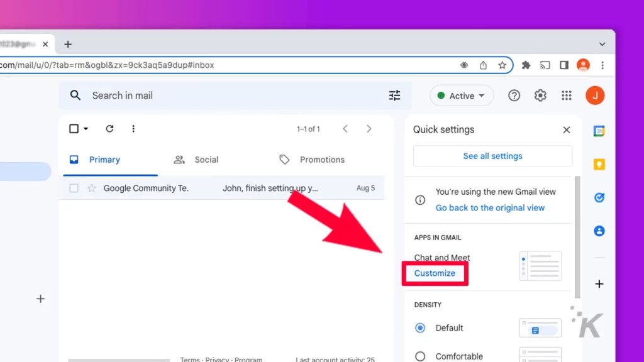
Task: Choose the Comfortable density option
Action: click(421, 355)
